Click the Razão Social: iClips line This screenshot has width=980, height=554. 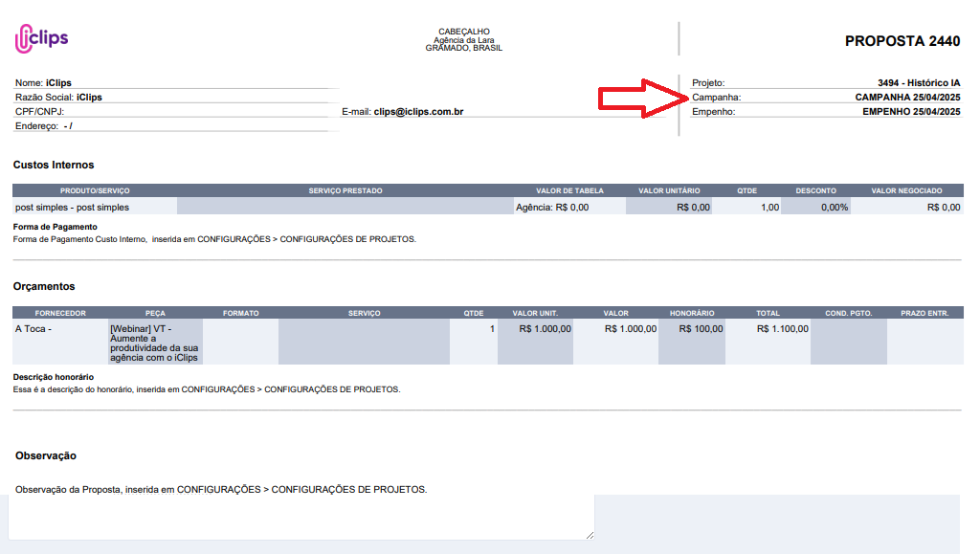pos(58,98)
